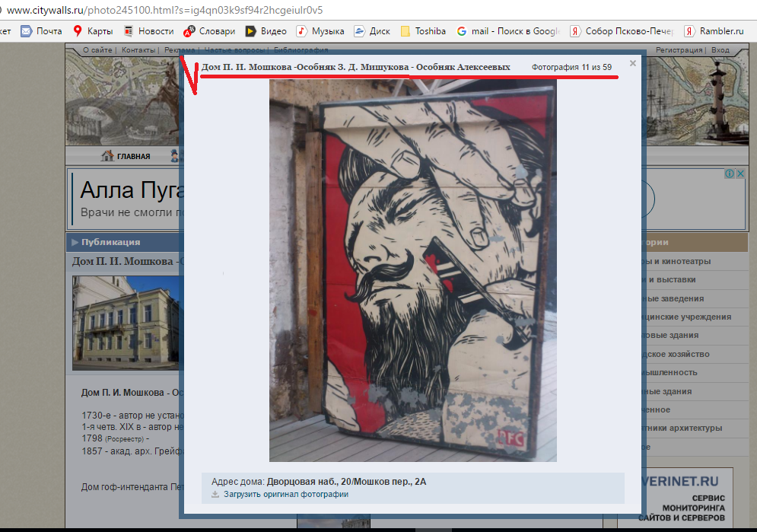Click the Регистрация link
The width and height of the screenshot is (757, 532).
click(679, 49)
